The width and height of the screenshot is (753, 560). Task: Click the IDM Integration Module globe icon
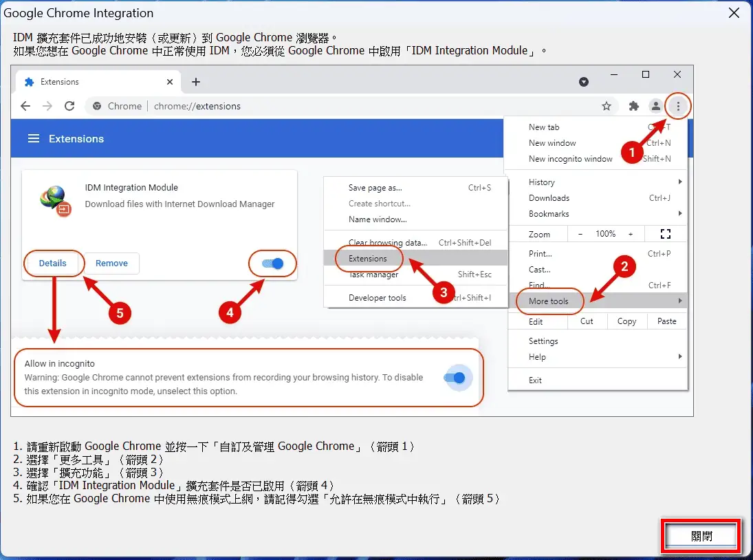coord(56,201)
